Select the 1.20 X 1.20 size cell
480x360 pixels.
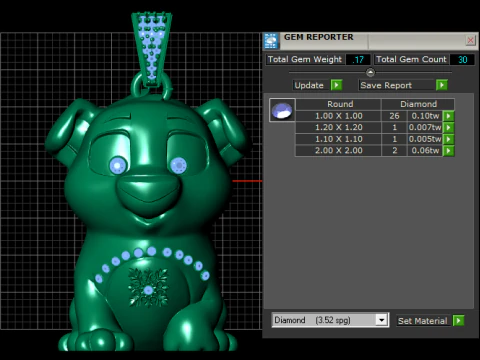pos(338,127)
